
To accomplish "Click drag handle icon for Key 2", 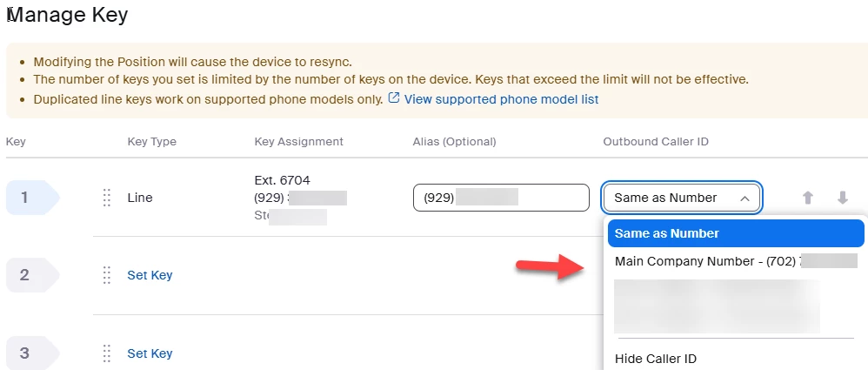I will pos(107,275).
